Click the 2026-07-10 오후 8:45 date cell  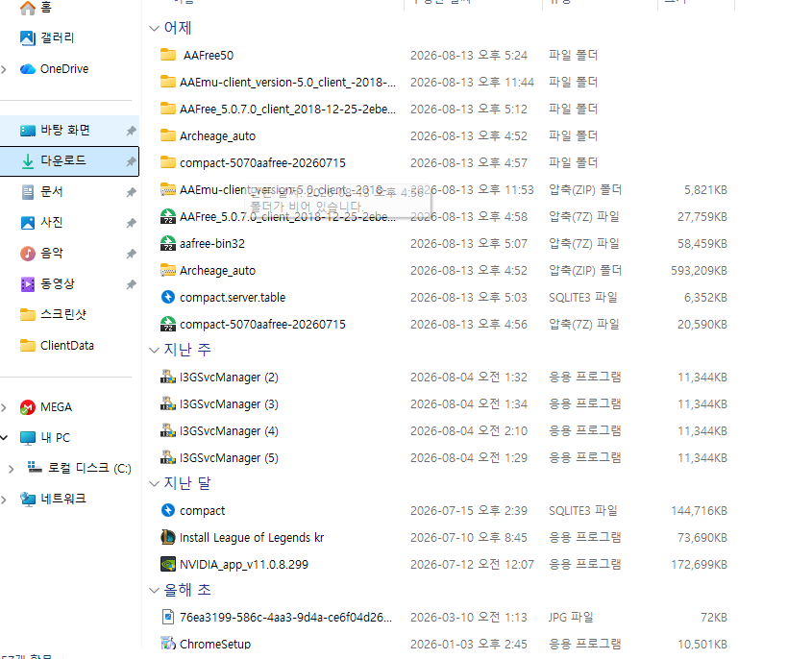coord(469,537)
